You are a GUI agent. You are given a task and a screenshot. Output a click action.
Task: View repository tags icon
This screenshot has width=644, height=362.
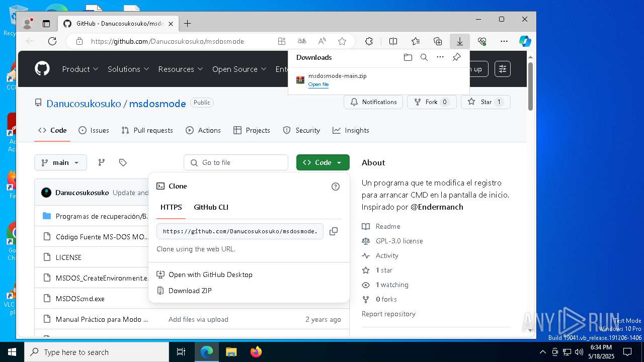pos(123,162)
